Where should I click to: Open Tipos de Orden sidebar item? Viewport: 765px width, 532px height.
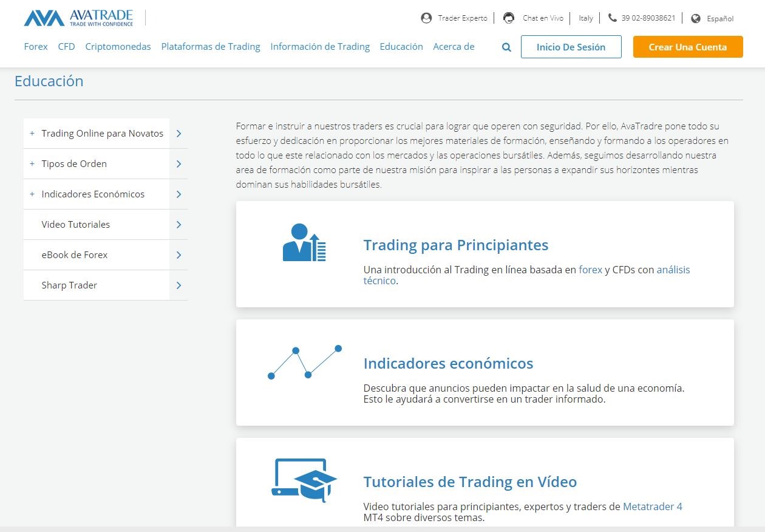click(74, 164)
